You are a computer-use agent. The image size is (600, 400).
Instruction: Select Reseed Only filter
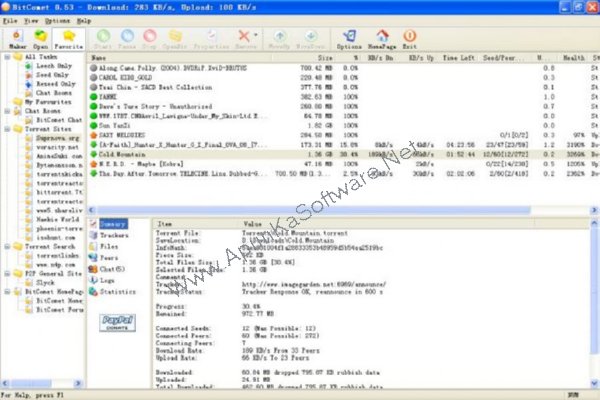[56, 84]
